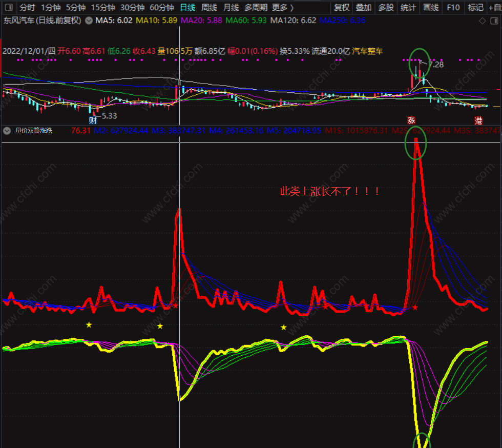Toggle the left sidebar panel icon
502x448 pixels.
pos(9,7)
